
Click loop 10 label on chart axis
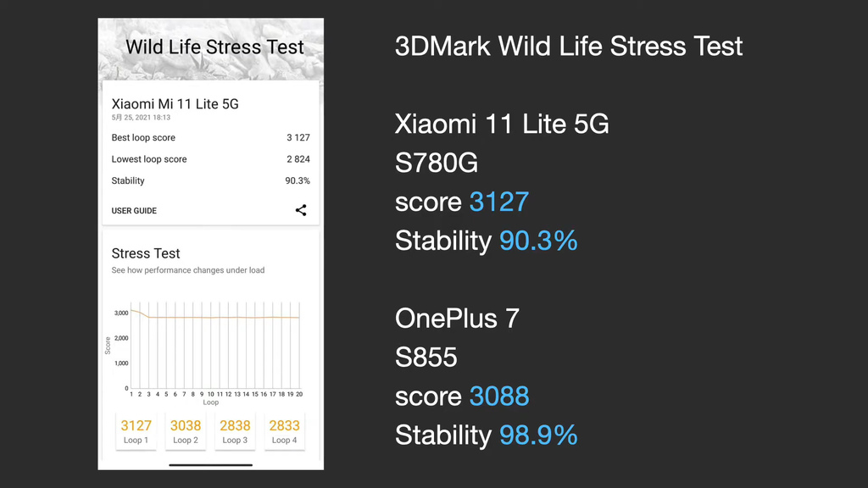211,395
